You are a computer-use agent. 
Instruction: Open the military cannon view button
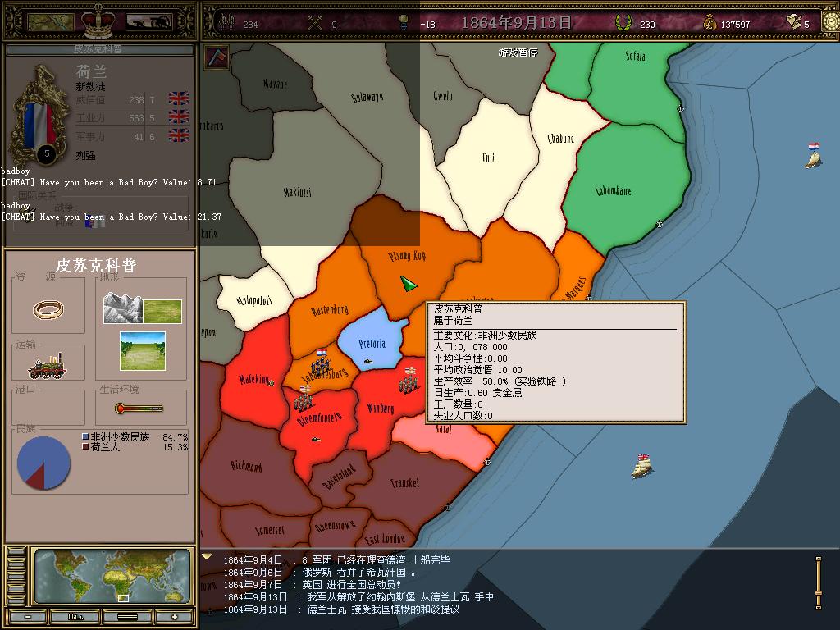coord(149,22)
